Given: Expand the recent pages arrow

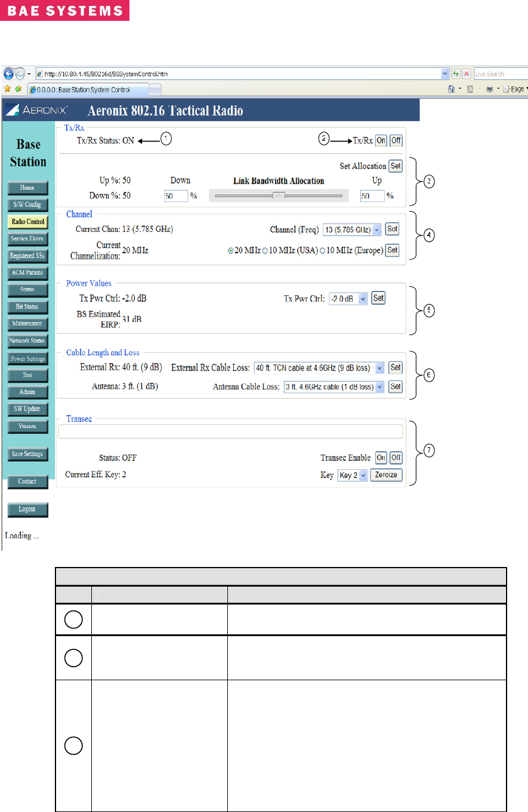Looking at the screenshot, I should point(29,74).
